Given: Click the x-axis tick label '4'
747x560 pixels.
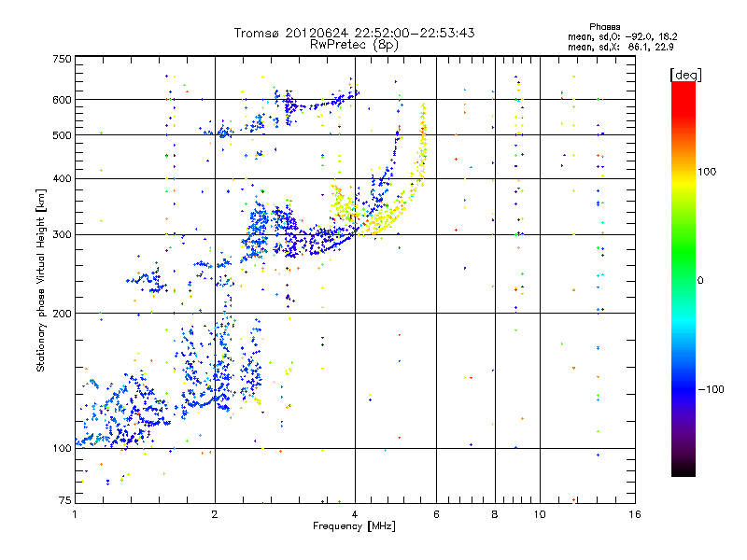Looking at the screenshot, I should pyautogui.click(x=355, y=514).
